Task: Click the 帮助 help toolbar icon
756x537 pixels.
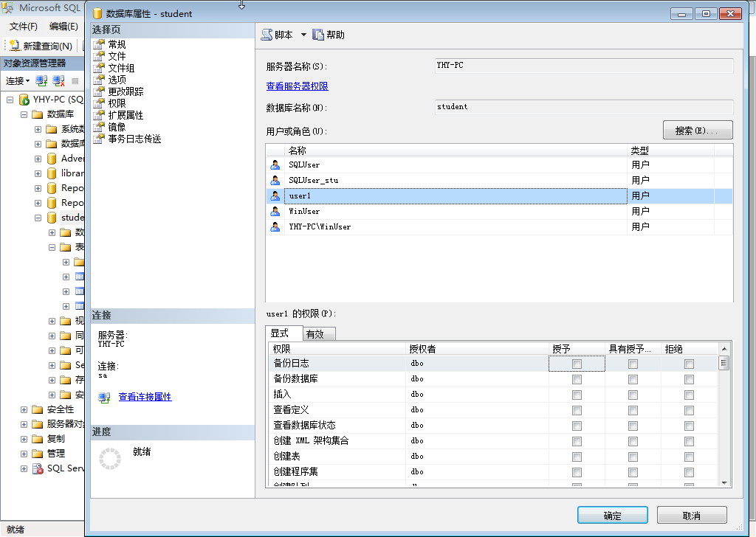Action: (317, 35)
